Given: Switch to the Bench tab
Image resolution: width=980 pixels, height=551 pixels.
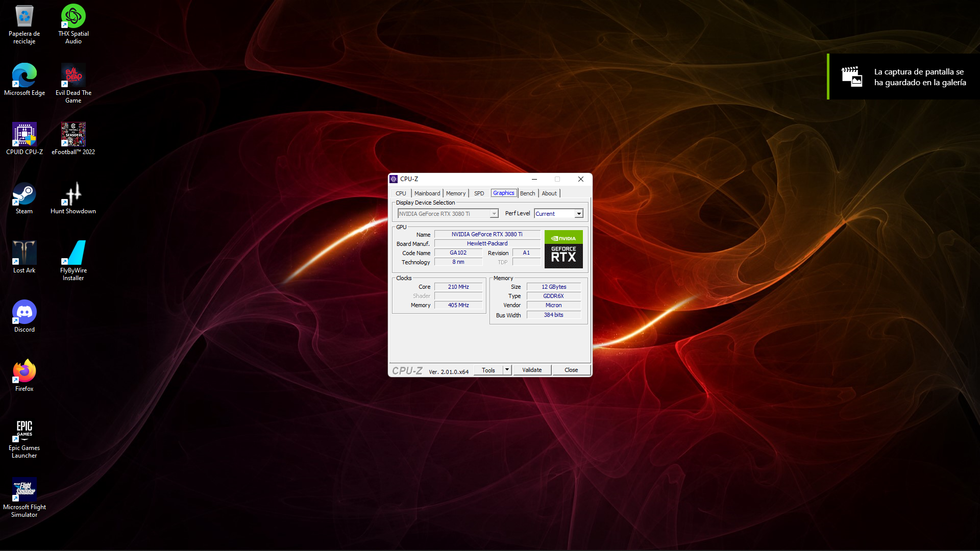Looking at the screenshot, I should 527,193.
